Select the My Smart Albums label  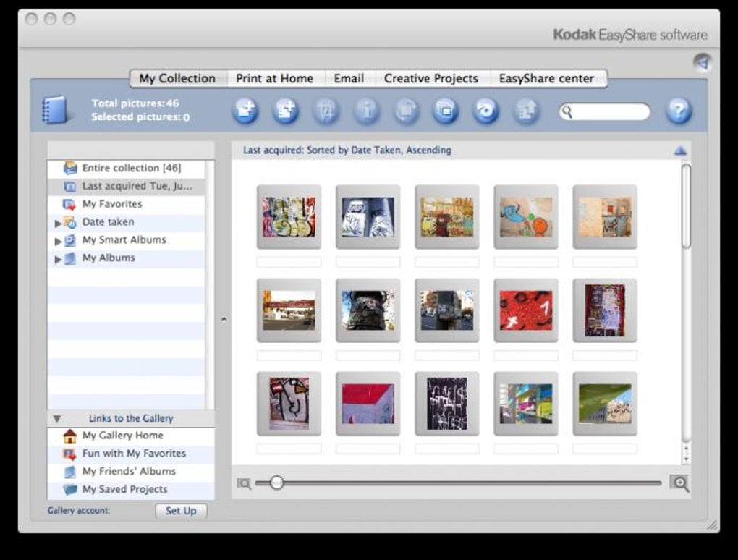coord(124,240)
